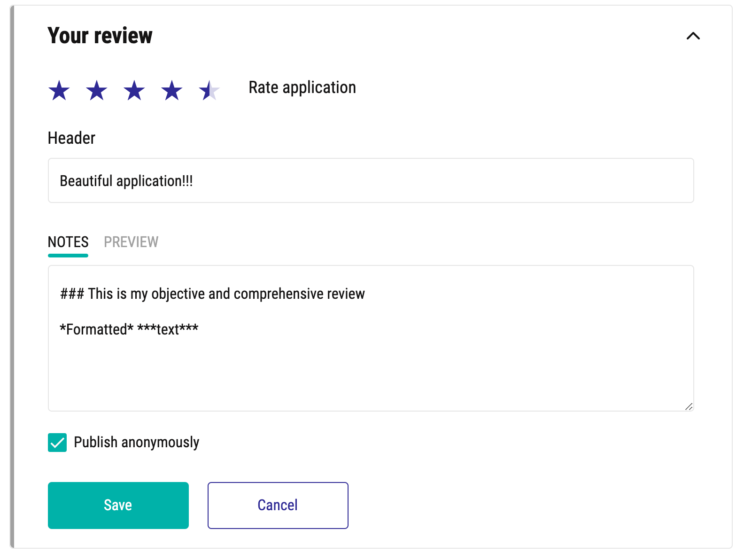Click the fifth half-filled star
Viewport: 744px width, 560px height.
pyautogui.click(x=209, y=90)
